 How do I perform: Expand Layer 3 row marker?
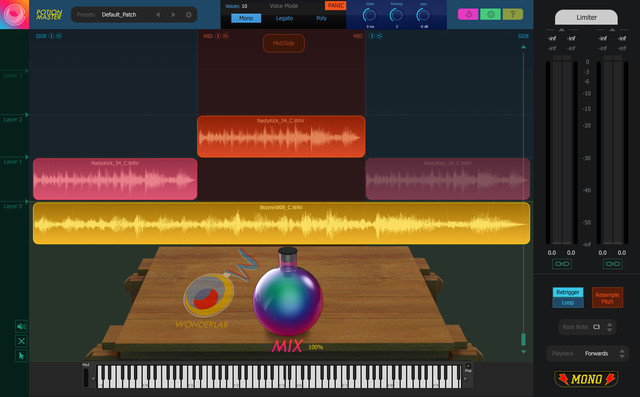(x=27, y=71)
